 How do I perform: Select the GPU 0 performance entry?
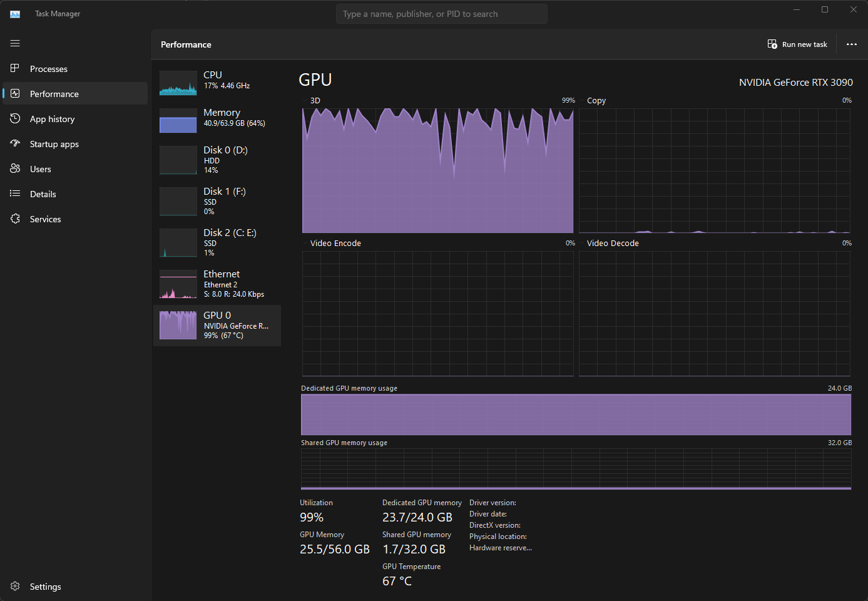[217, 326]
